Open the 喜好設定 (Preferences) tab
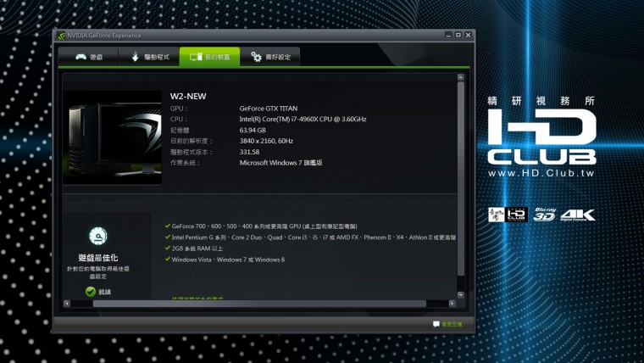The width and height of the screenshot is (644, 363). pos(270,57)
